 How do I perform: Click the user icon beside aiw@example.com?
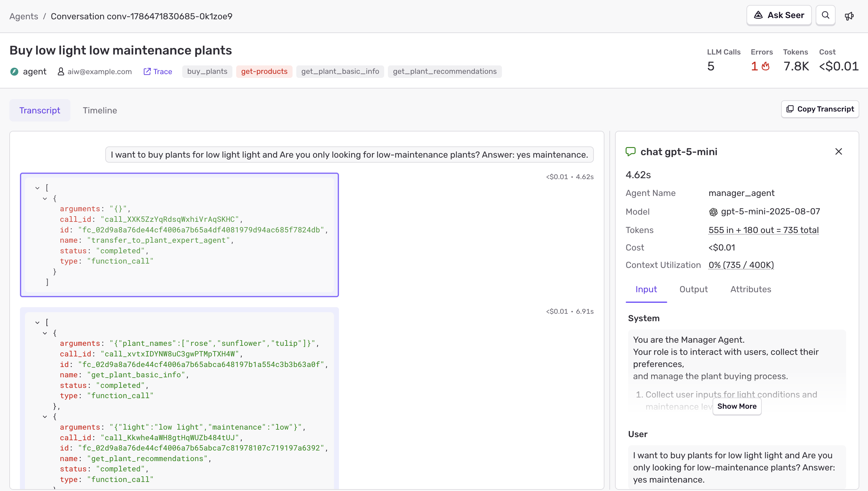pyautogui.click(x=61, y=71)
